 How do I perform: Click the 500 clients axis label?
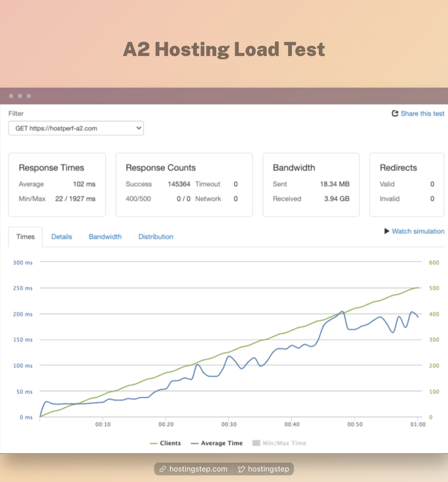(x=434, y=288)
